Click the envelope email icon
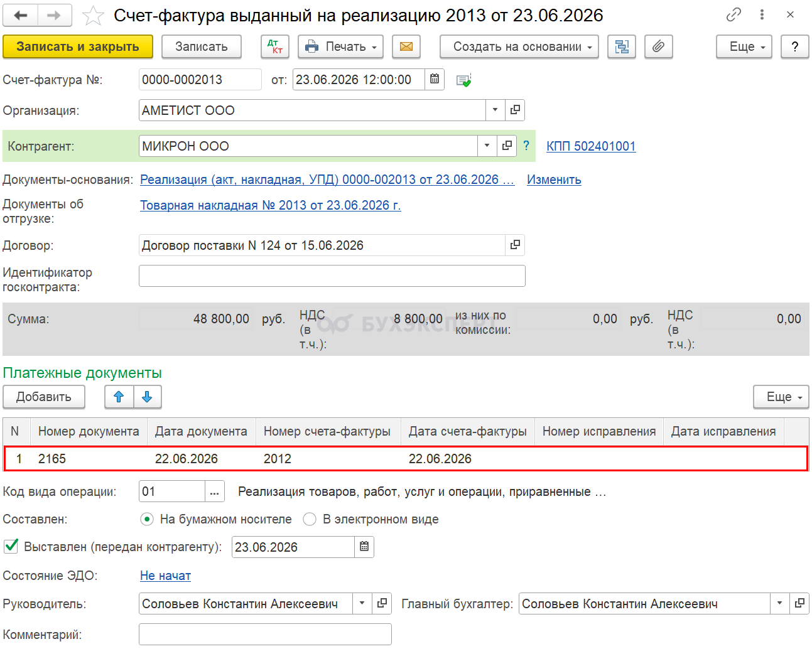This screenshot has height=649, width=812. tap(406, 46)
